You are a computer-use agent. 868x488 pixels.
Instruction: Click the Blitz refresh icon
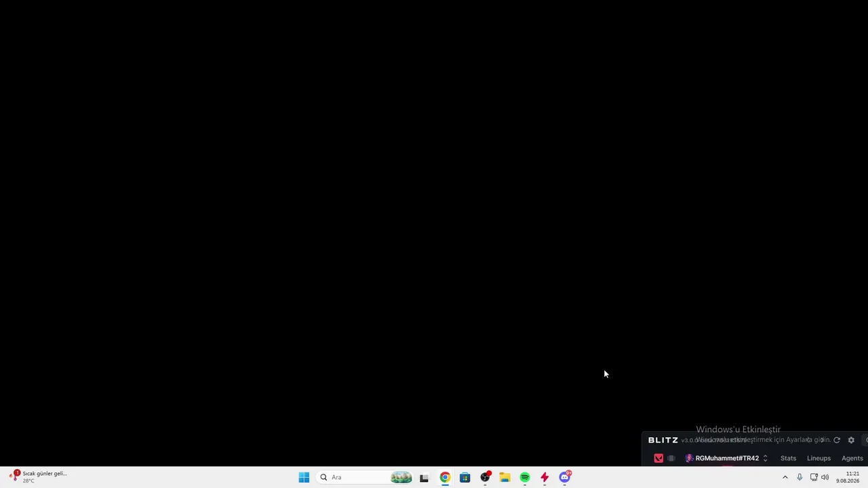tap(837, 440)
